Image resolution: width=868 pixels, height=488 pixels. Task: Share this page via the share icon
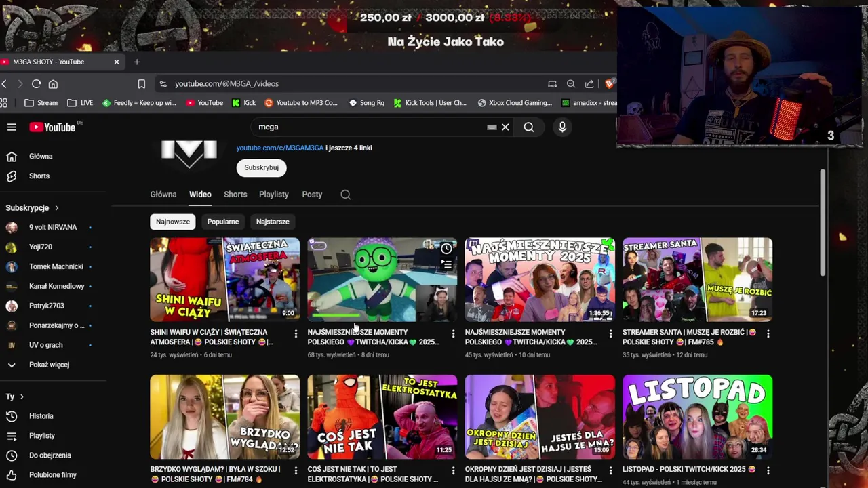click(x=589, y=84)
